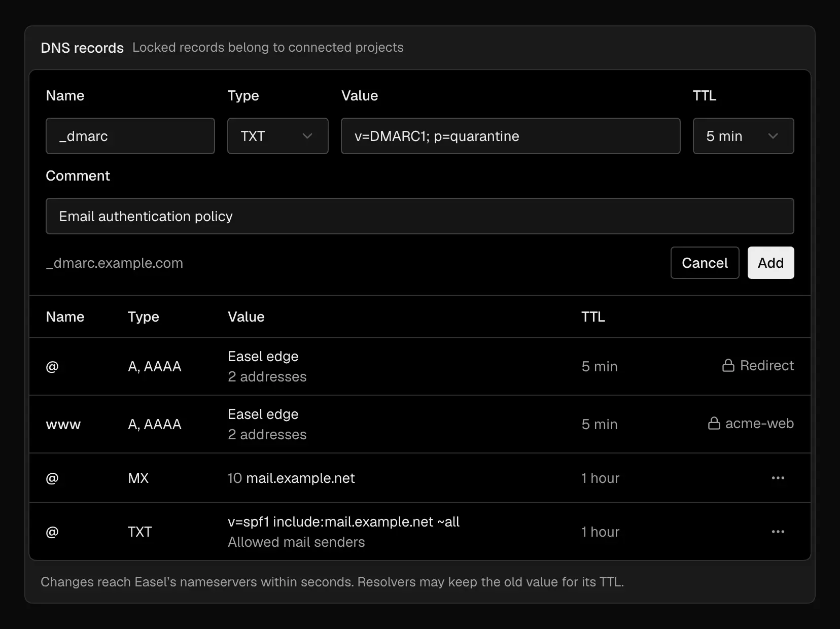This screenshot has width=840, height=629.
Task: Click the _dmarc.example.com preview text
Action: pyautogui.click(x=115, y=263)
